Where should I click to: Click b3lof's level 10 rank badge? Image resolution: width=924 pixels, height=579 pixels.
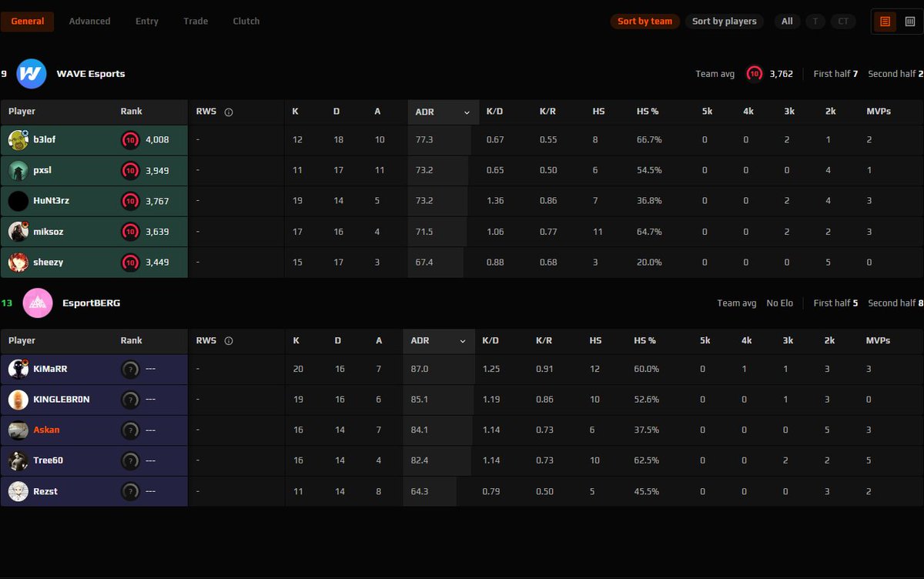[x=130, y=140]
